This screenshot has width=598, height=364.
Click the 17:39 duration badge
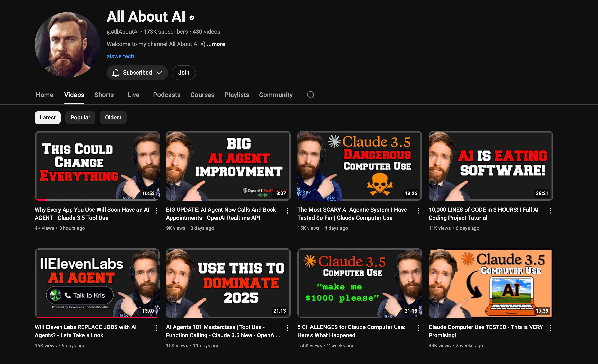click(x=542, y=311)
